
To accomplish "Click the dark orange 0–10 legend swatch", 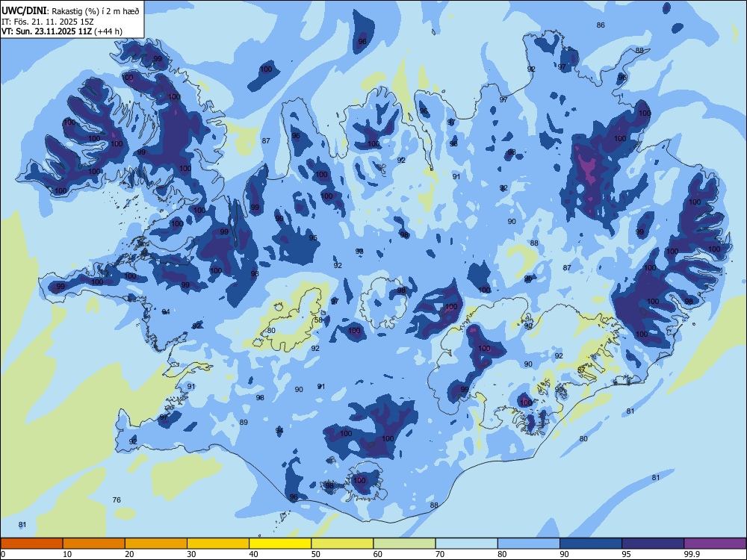I will (x=31, y=544).
